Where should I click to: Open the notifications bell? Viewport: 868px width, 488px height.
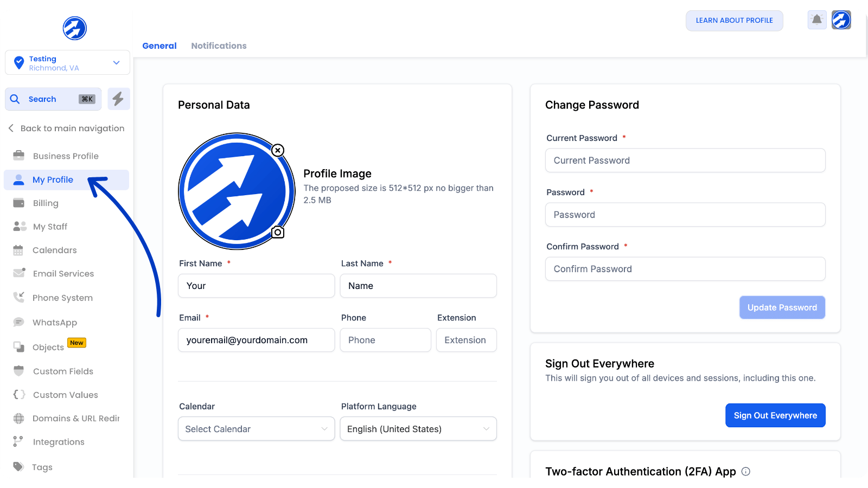tap(817, 20)
